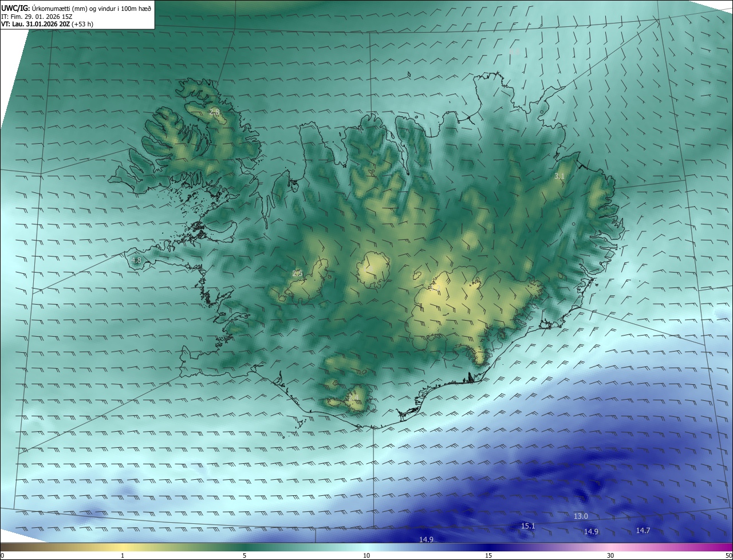
Task: Click the colorbar tick label 50
Action: pyautogui.click(x=728, y=555)
